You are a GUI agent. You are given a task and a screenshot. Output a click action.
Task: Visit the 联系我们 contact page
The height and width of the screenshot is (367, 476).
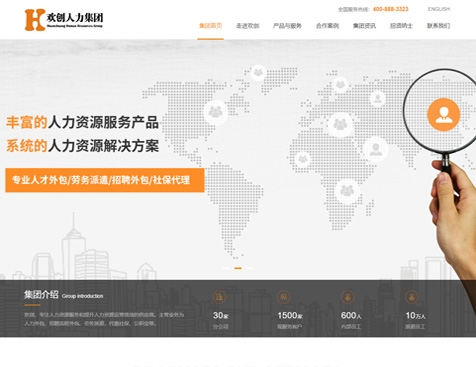click(x=438, y=26)
